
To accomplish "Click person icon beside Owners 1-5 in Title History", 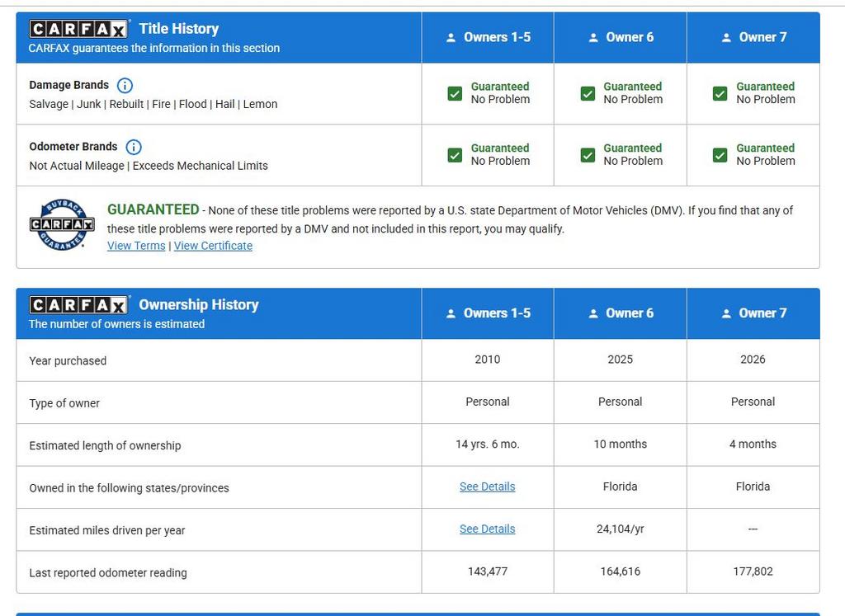I will pos(451,38).
